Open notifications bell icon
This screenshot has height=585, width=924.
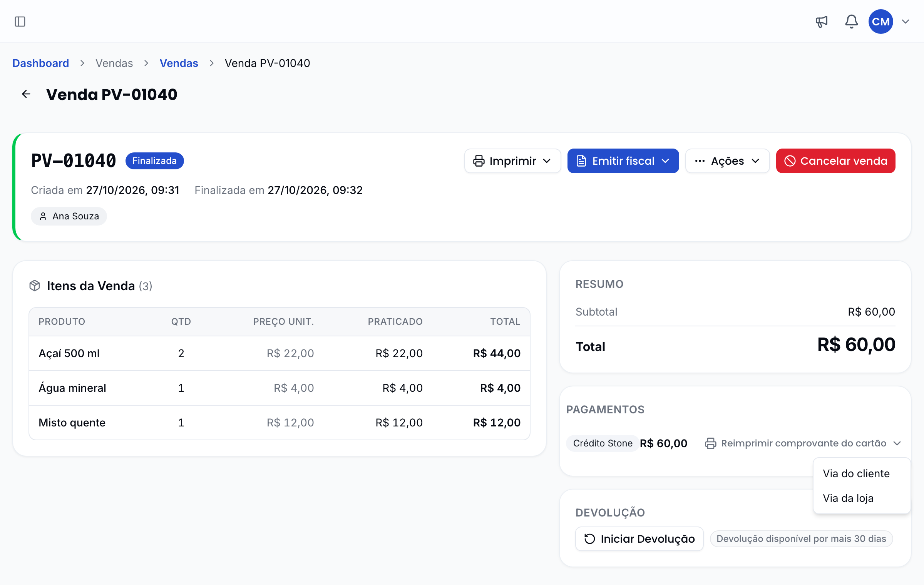pyautogui.click(x=851, y=22)
